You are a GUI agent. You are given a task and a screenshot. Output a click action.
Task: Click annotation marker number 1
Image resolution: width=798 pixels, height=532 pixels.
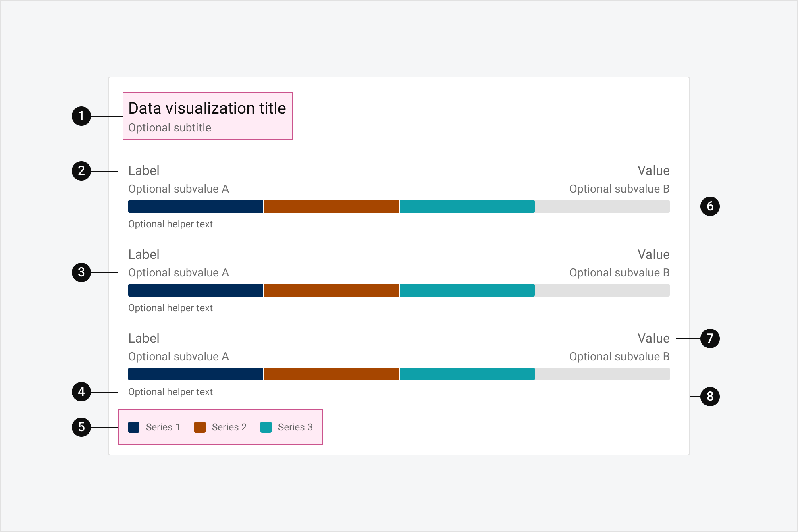(81, 116)
